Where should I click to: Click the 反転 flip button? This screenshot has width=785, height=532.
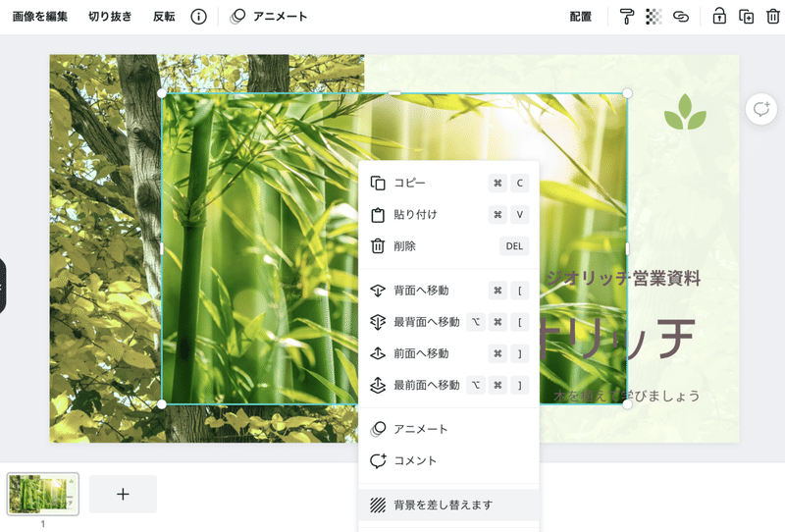coord(164,17)
